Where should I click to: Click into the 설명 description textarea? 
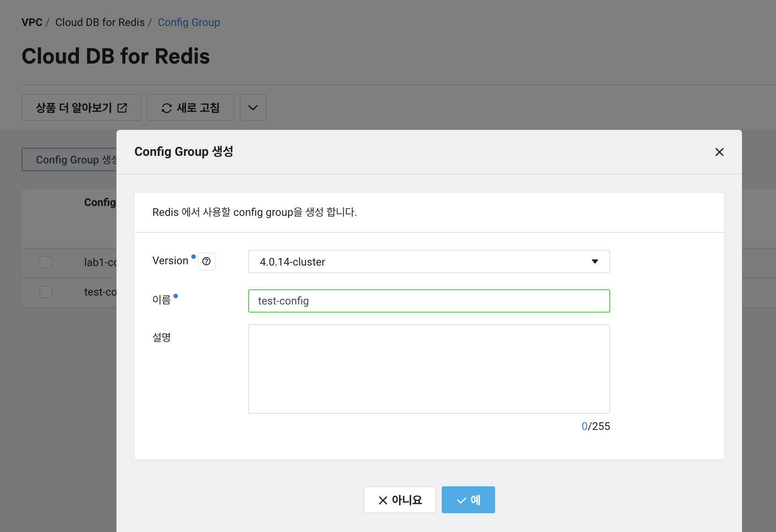click(x=429, y=369)
